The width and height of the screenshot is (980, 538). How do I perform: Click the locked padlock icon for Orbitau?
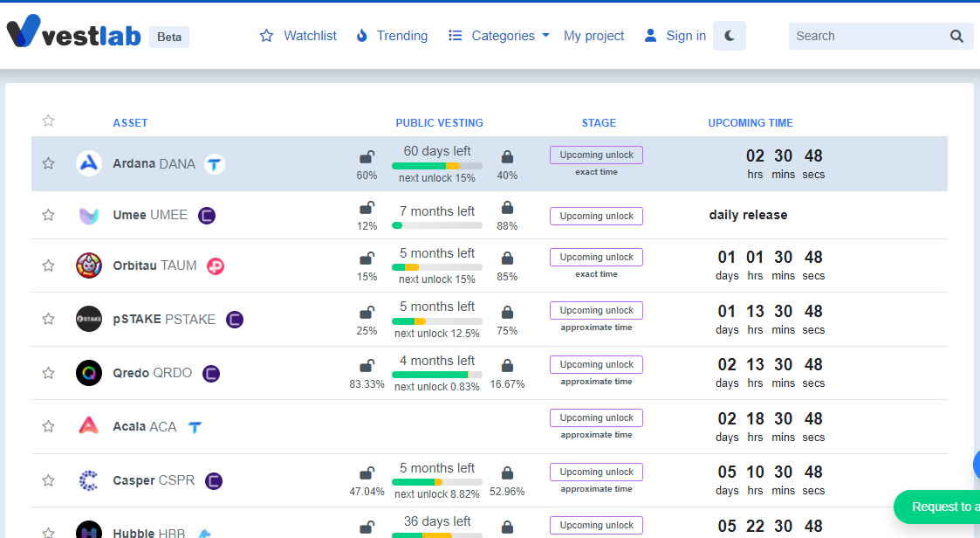pos(508,258)
